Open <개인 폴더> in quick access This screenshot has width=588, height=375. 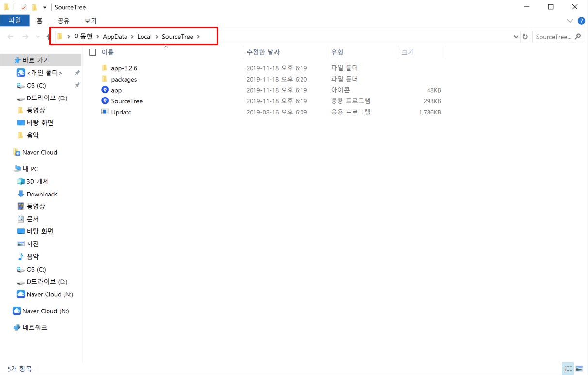coord(44,73)
